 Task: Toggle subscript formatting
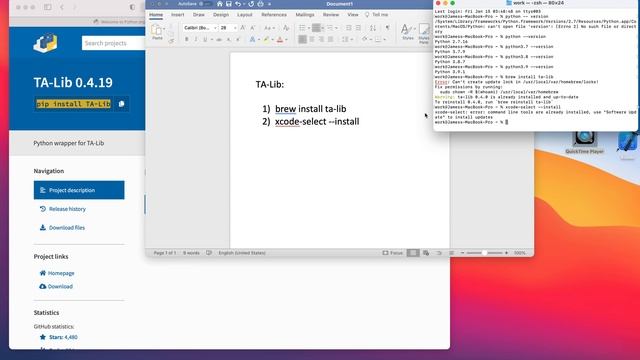[x=229, y=40]
